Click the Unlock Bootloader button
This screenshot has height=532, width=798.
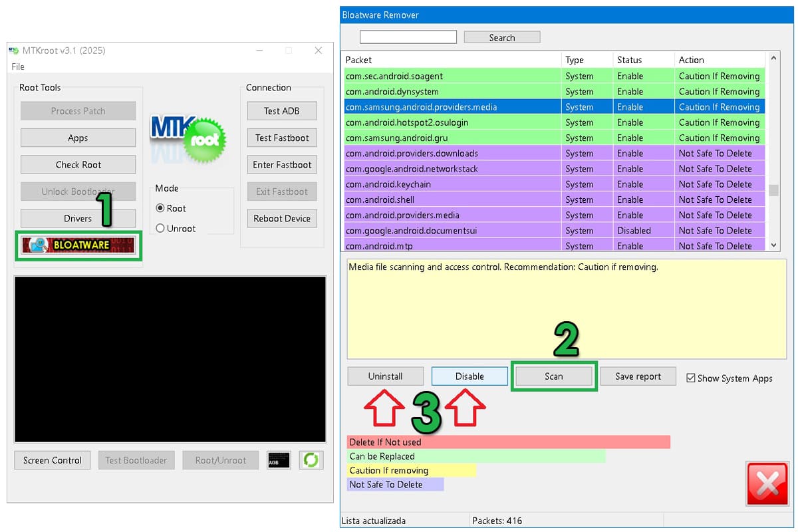point(78,192)
